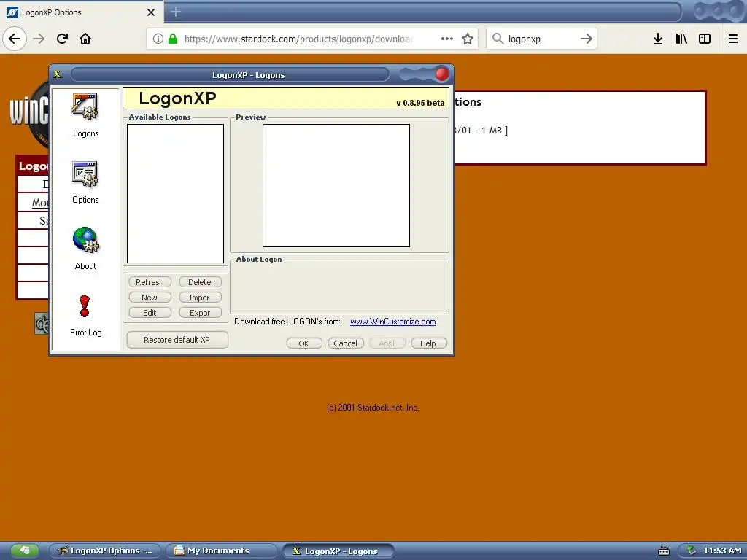
Task: Go to the browser home page
Action: click(85, 39)
